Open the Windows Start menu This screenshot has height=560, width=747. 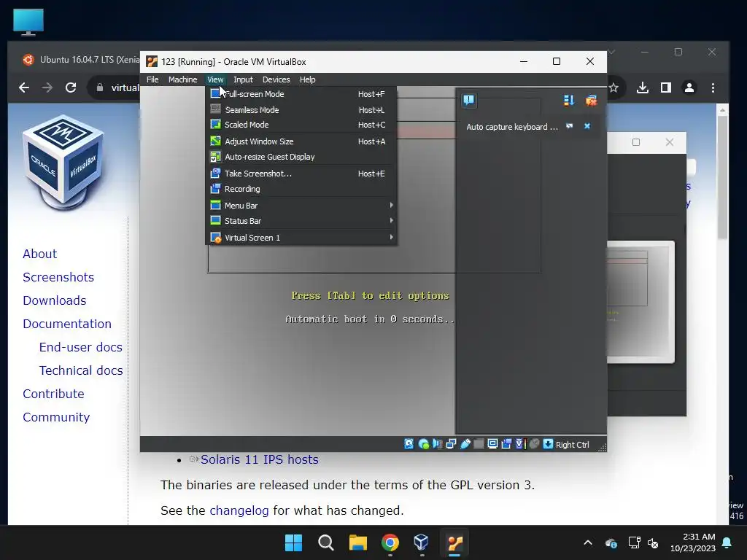click(293, 542)
